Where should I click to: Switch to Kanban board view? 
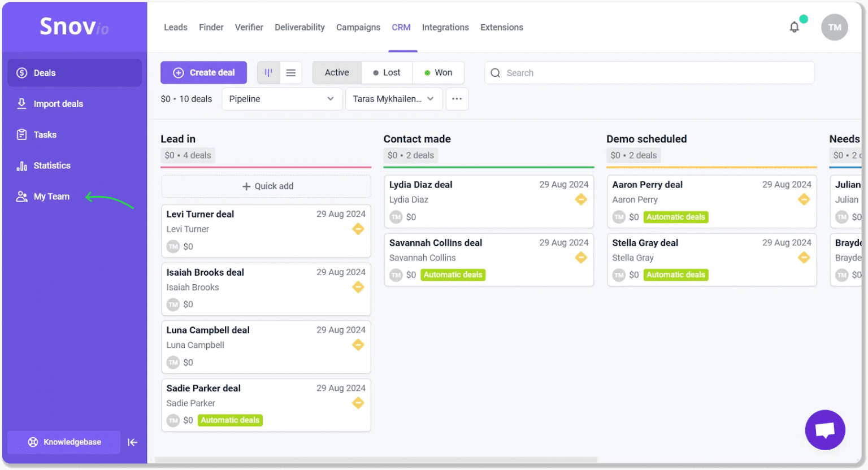(268, 72)
